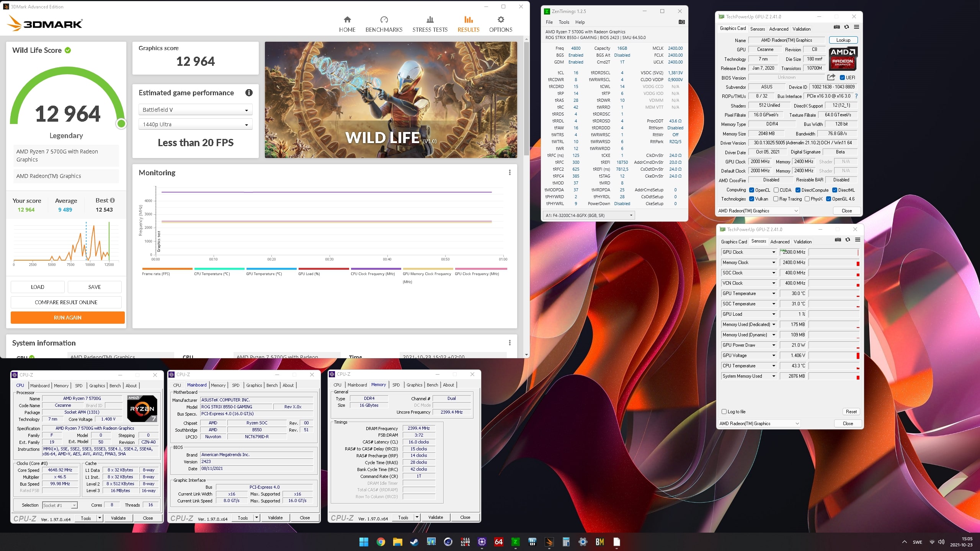Click LOAD result button
Viewport: 980px width, 551px height.
pyautogui.click(x=38, y=287)
